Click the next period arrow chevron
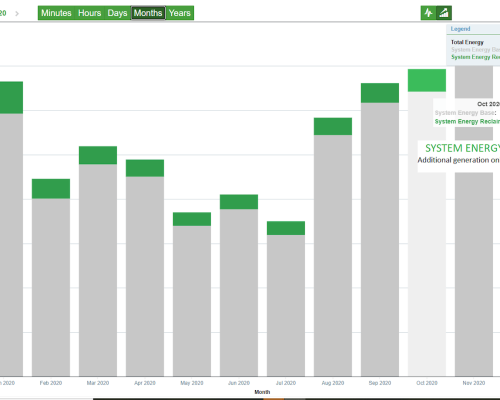 [x=17, y=13]
